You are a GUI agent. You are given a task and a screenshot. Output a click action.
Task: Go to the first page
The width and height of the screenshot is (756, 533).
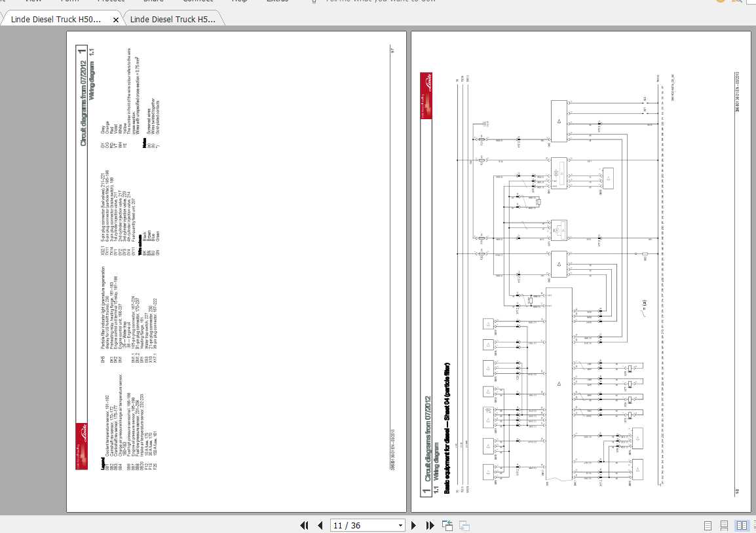pos(304,525)
